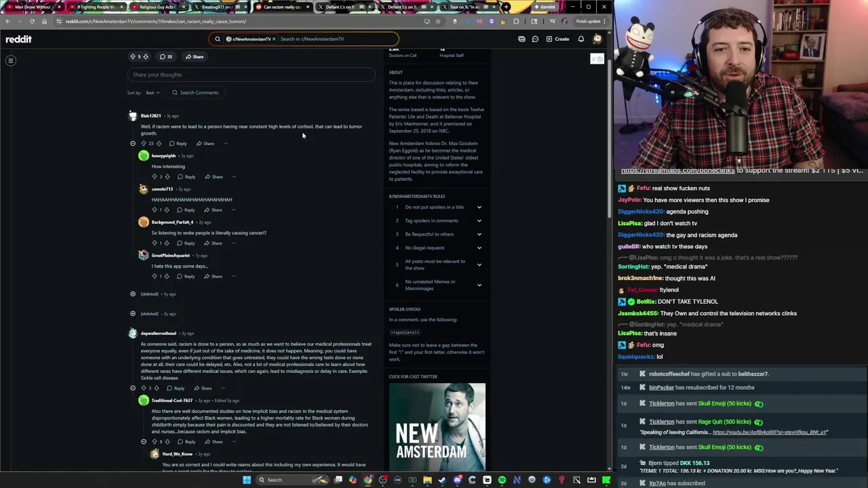Downvote the post with score 5
This screenshot has width=868, height=488.
tap(145, 57)
